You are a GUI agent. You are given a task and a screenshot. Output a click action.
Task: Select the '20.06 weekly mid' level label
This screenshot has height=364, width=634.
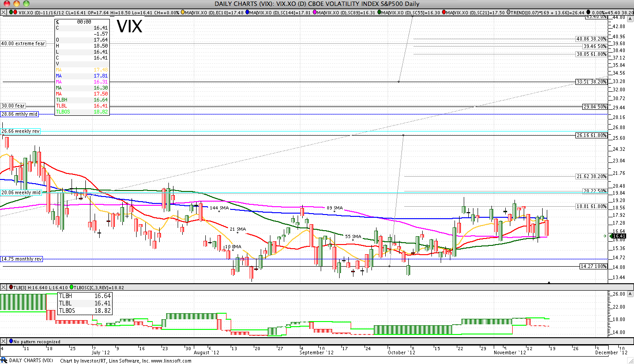pyautogui.click(x=21, y=192)
